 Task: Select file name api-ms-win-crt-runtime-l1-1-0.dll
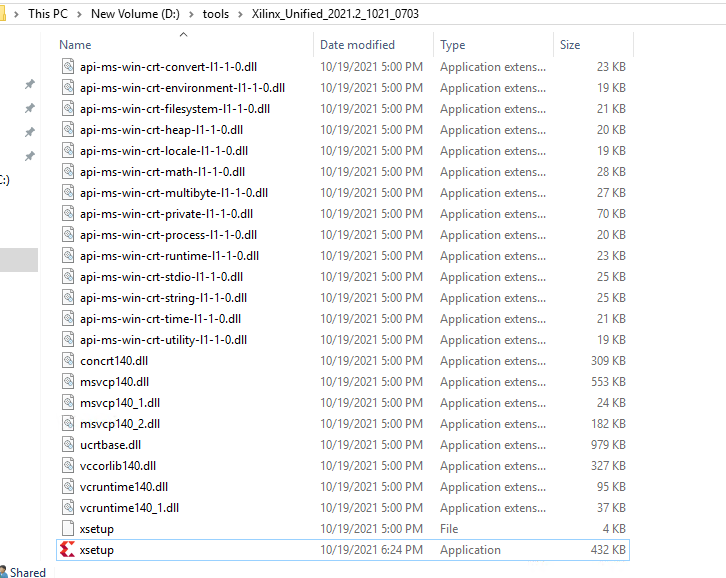coord(169,256)
